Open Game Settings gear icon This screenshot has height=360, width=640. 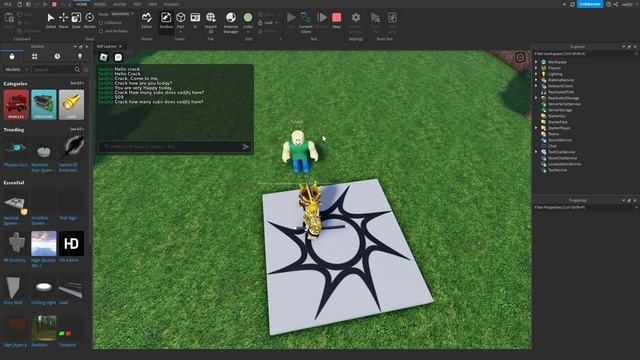pos(356,18)
